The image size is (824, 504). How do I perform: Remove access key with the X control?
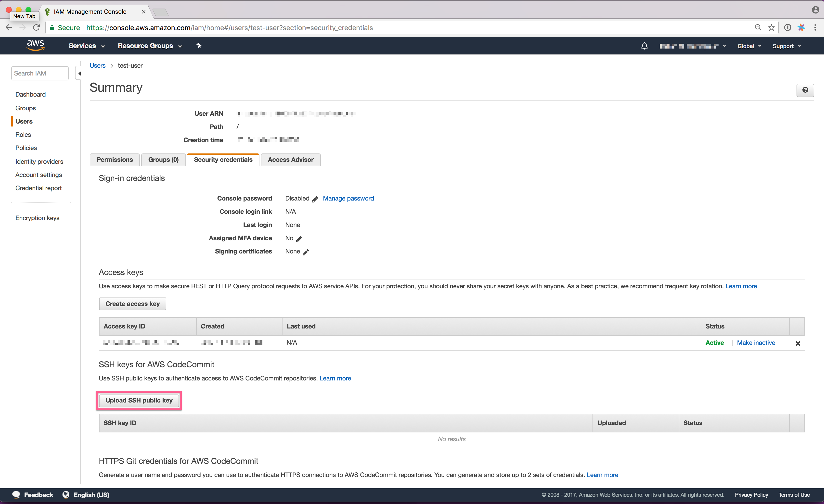click(798, 343)
